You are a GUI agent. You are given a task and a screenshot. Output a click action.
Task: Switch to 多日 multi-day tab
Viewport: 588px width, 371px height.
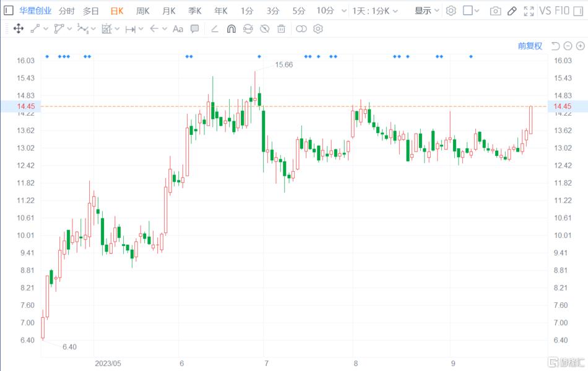(x=90, y=11)
